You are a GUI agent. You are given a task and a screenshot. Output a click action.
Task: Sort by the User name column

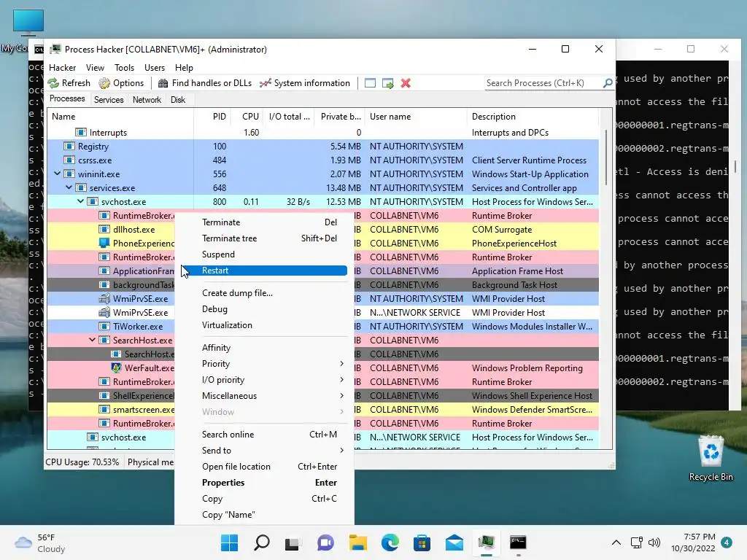pos(416,117)
